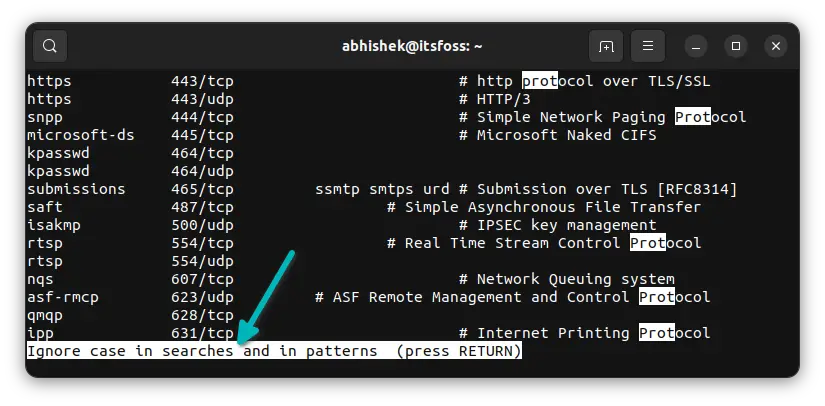Screen dimensions: 825x406
Task: Click the "microsoft-ds" service name
Action: pyautogui.click(x=81, y=135)
